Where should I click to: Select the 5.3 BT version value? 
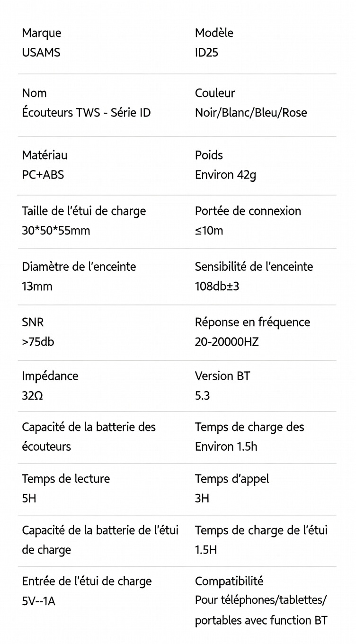(202, 396)
